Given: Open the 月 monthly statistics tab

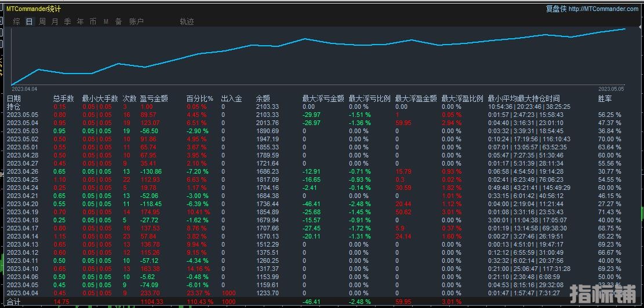Looking at the screenshot, I should [54, 22].
